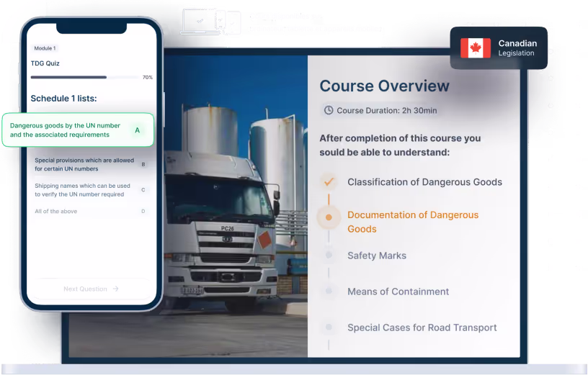Open Documentation of Dangerous Goods step
This screenshot has width=588, height=375.
pyautogui.click(x=413, y=222)
